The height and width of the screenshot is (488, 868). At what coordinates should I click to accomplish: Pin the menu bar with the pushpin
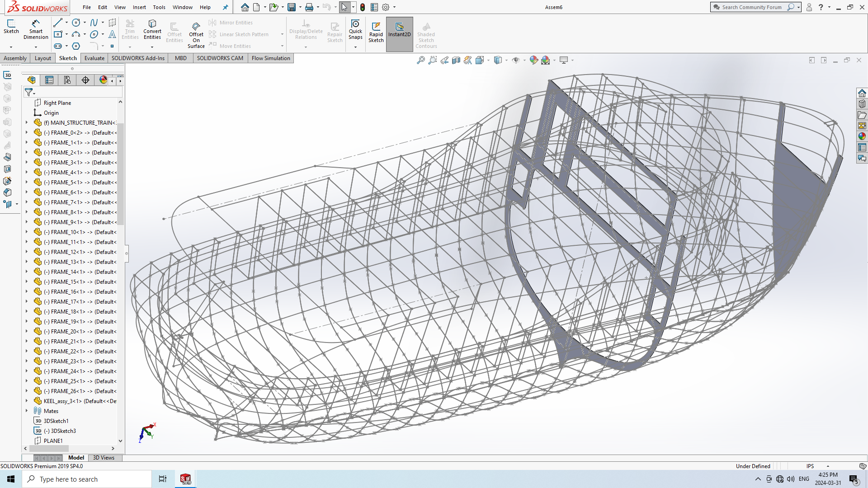[x=225, y=7]
